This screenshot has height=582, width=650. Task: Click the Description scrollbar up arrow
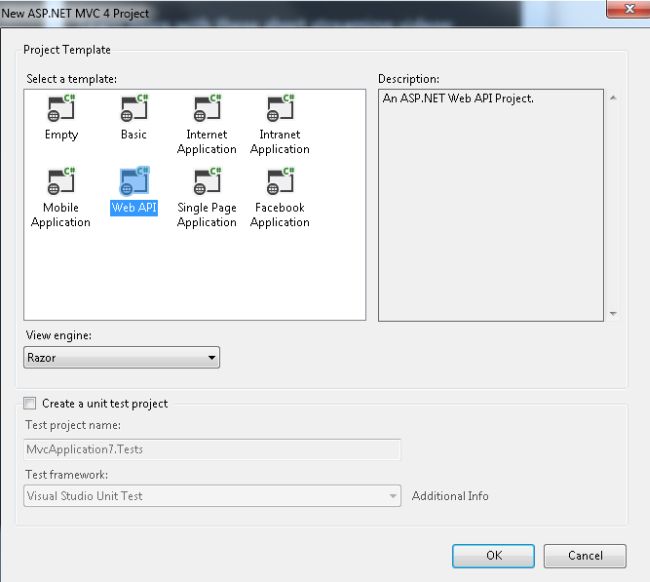pyautogui.click(x=613, y=98)
